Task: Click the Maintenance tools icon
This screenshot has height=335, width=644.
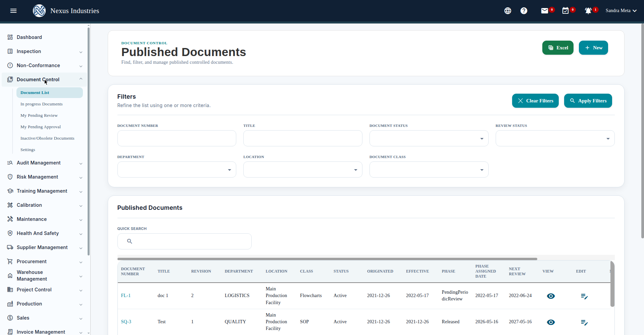Action: (10, 219)
